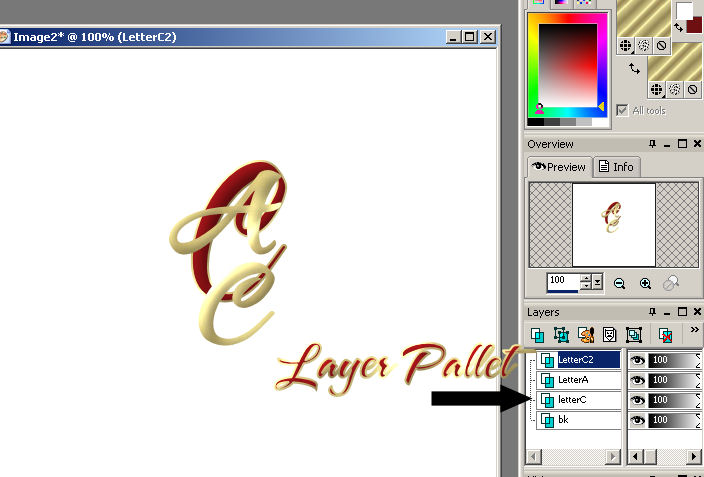Screen dimensions: 704x477
Task: Open the zoom percentage dropdown in Overview
Action: pos(598,283)
